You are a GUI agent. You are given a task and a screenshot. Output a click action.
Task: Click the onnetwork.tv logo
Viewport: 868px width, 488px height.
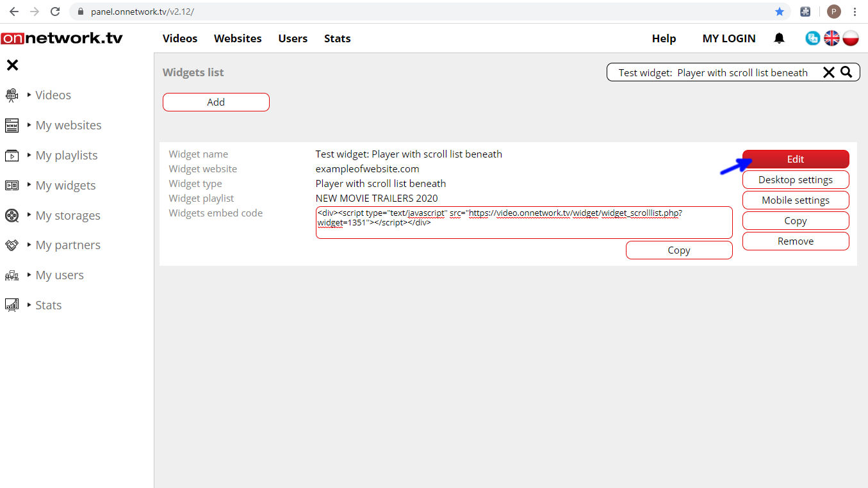pos(61,38)
